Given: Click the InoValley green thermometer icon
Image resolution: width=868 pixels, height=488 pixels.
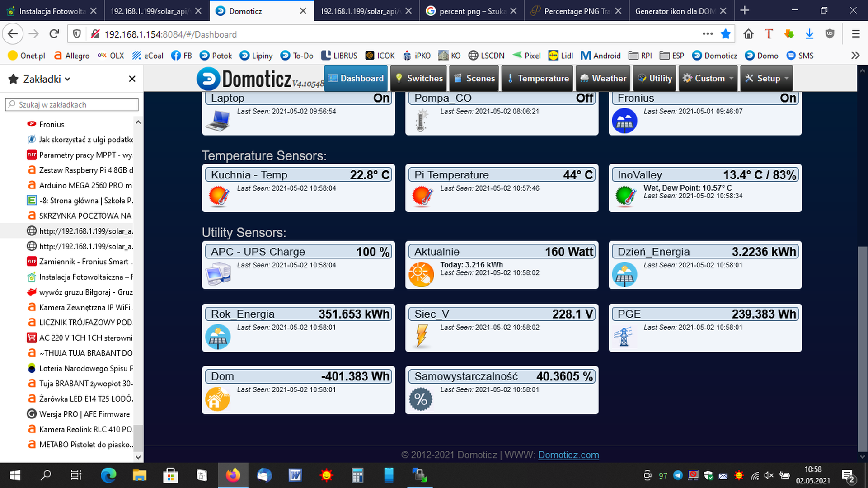Looking at the screenshot, I should 626,197.
